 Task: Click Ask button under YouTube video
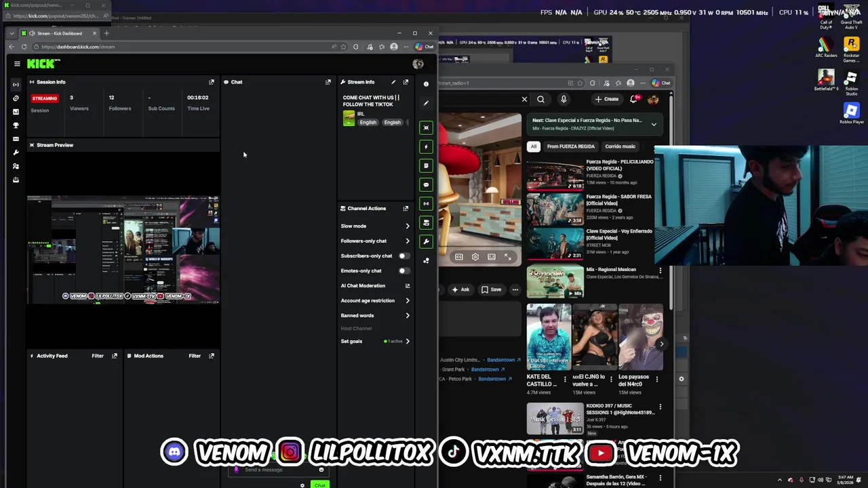[460, 289]
